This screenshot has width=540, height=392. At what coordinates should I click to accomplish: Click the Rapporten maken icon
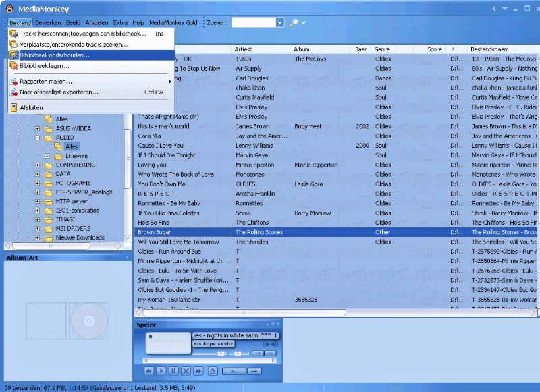point(13,82)
